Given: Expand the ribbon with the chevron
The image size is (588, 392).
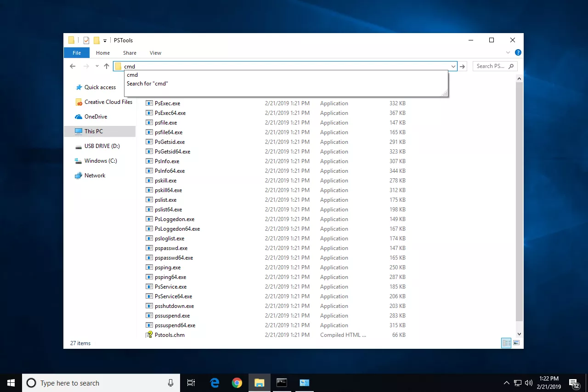Looking at the screenshot, I should (508, 53).
